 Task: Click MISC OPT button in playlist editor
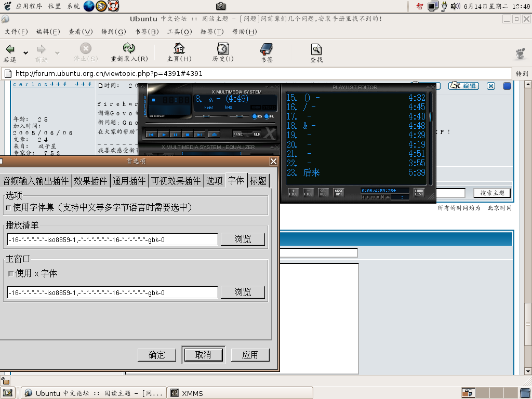(339, 193)
